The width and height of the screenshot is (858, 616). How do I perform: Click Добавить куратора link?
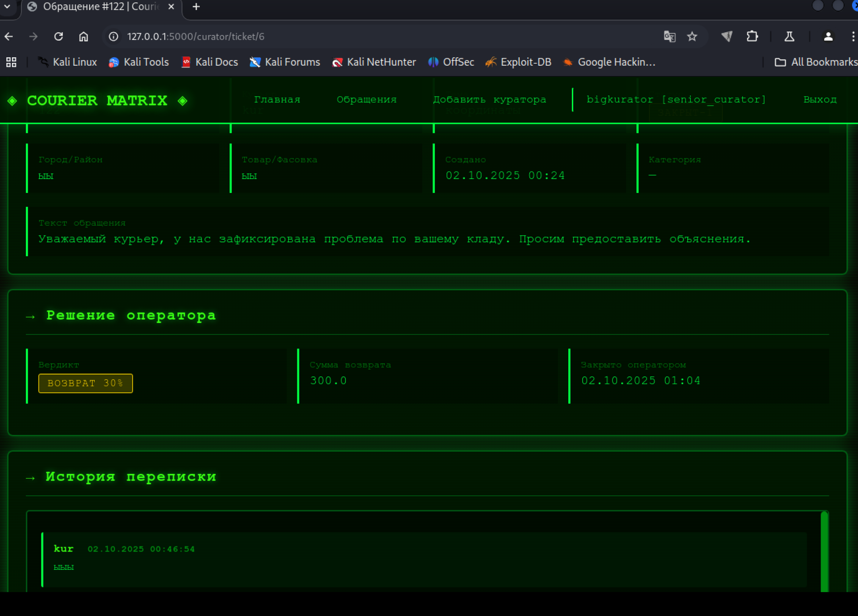489,99
